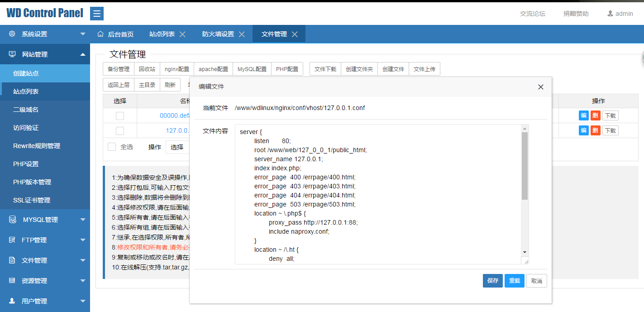Open the hamburger menu next to WD Control Panel

(96, 14)
